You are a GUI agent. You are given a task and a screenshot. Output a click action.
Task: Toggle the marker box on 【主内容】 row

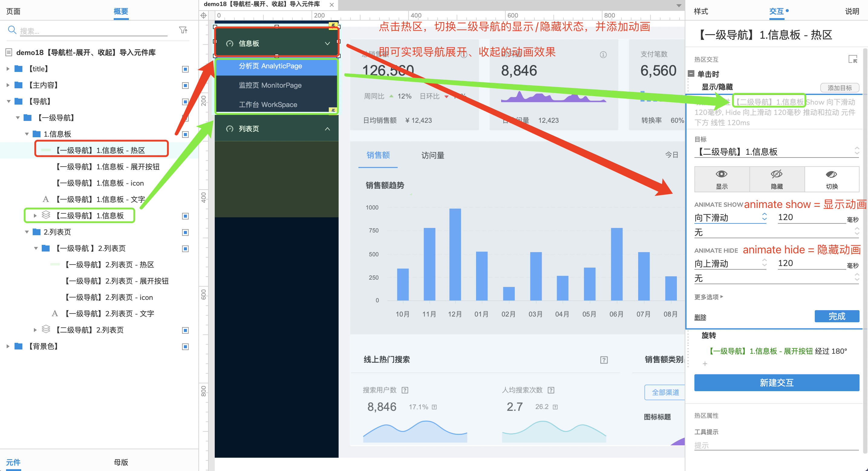tap(185, 85)
